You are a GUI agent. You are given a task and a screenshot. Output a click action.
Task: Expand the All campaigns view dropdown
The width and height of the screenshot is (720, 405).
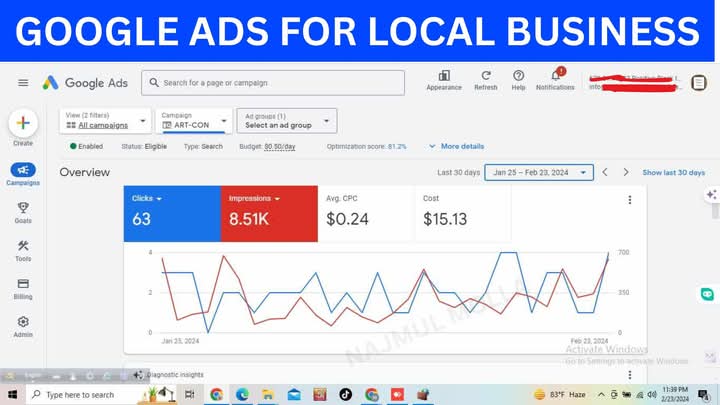(x=105, y=121)
